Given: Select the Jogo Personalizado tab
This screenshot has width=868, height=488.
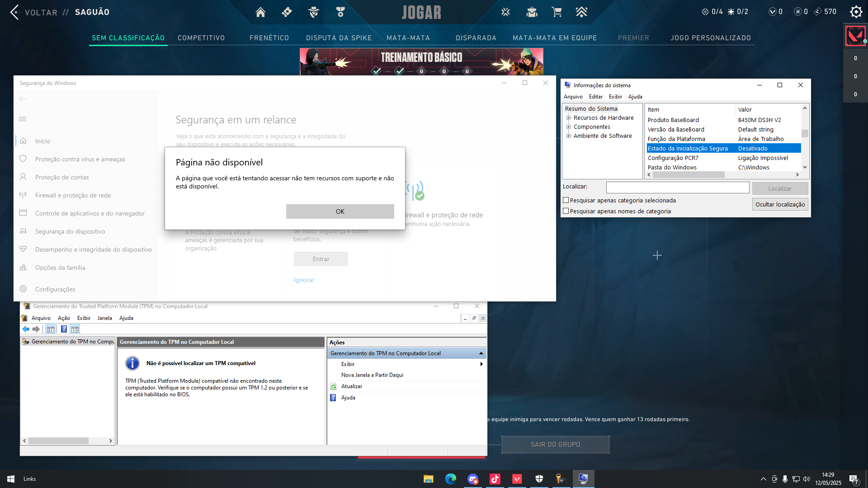Looking at the screenshot, I should [x=710, y=38].
